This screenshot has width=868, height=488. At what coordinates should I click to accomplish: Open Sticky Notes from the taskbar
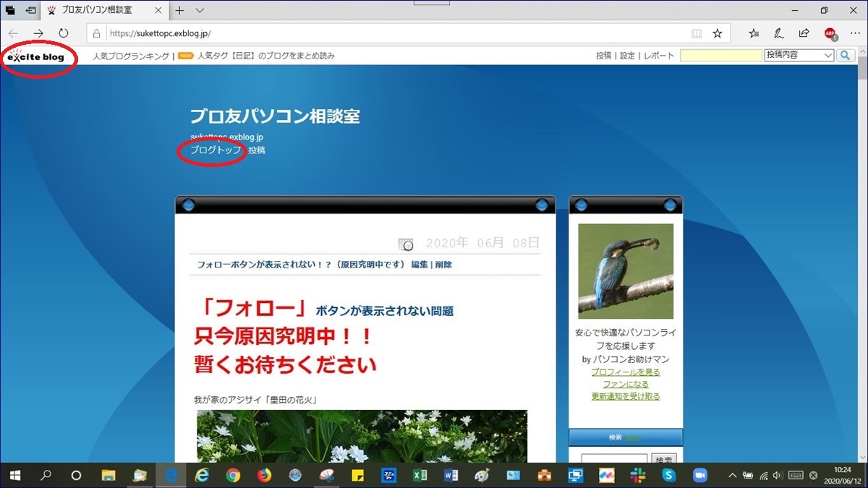(x=357, y=475)
